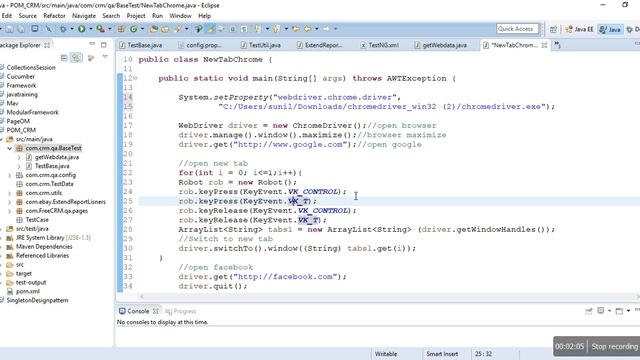
Task: Click the External Tools run icon
Action: pos(100,29)
